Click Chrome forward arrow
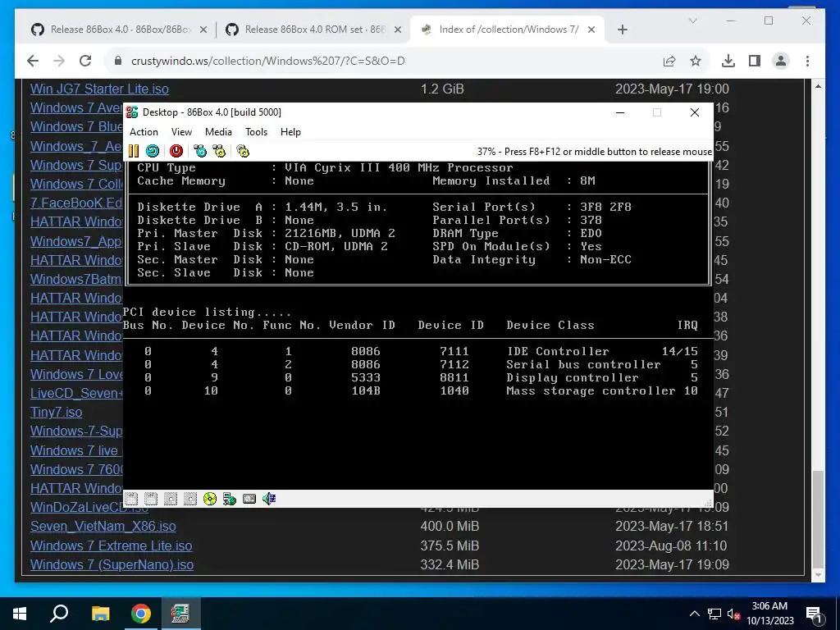The image size is (840, 630). [x=59, y=61]
